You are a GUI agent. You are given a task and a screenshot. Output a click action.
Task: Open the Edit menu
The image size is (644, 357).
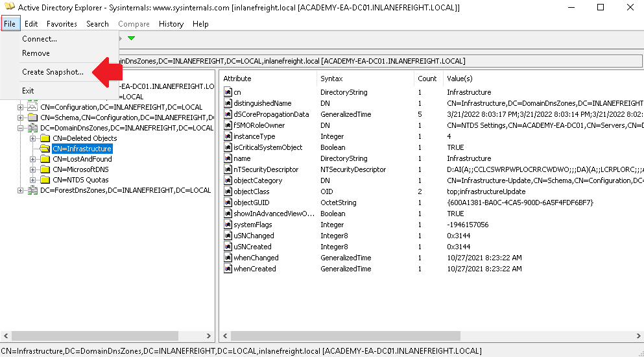click(30, 24)
